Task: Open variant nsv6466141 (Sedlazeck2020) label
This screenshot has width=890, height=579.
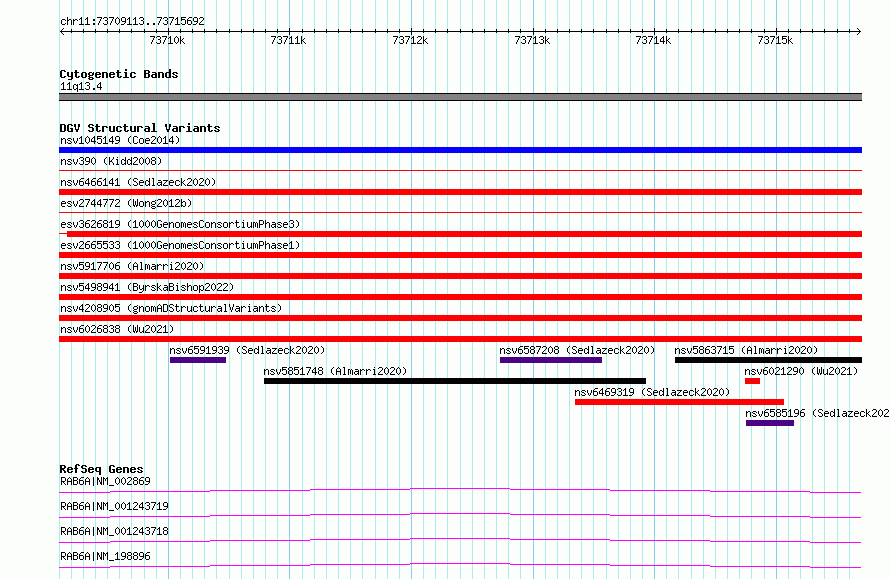Action: click(x=138, y=182)
